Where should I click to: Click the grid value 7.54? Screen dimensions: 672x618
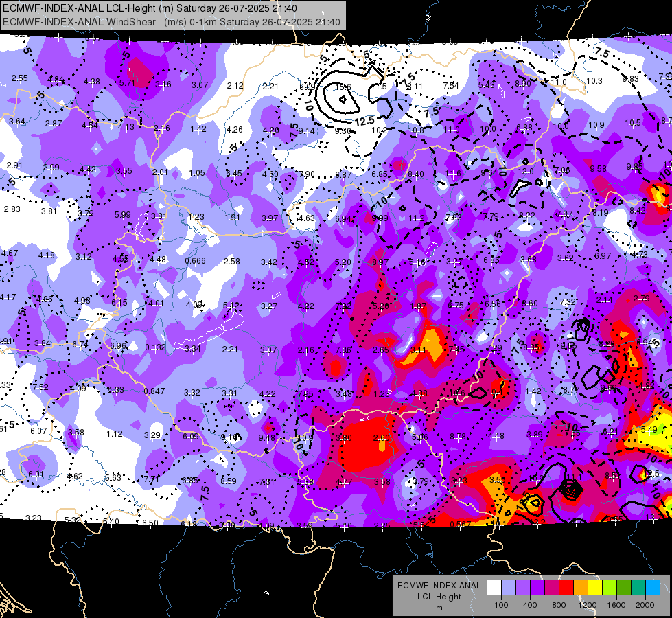point(451,86)
